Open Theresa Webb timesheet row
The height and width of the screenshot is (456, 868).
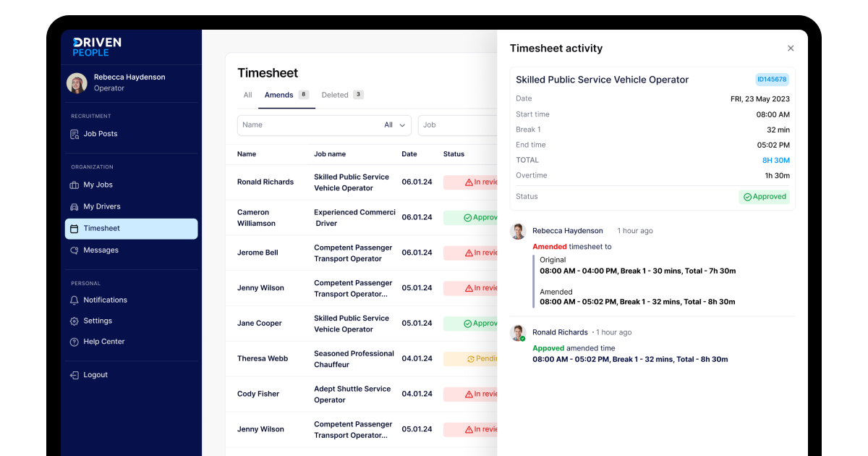(x=362, y=359)
